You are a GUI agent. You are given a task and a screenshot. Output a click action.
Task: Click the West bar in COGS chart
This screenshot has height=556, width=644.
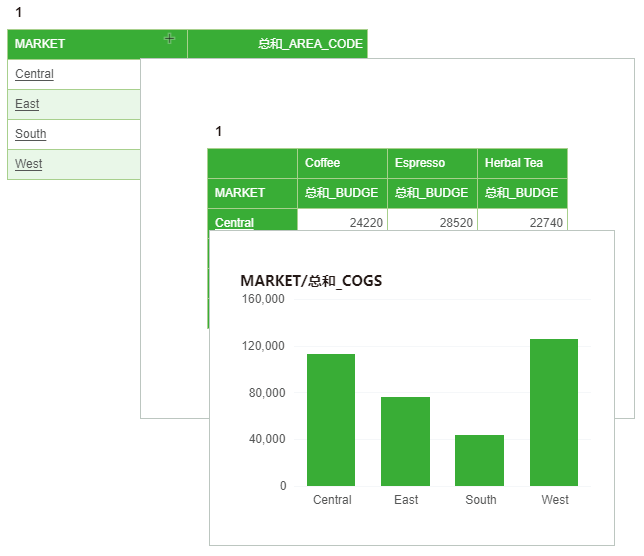tap(554, 412)
